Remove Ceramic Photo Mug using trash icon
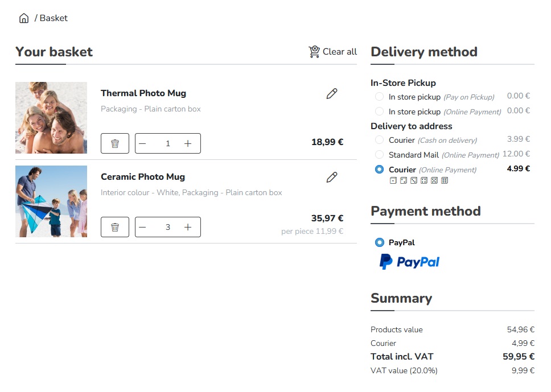This screenshot has height=392, width=551. [x=115, y=227]
